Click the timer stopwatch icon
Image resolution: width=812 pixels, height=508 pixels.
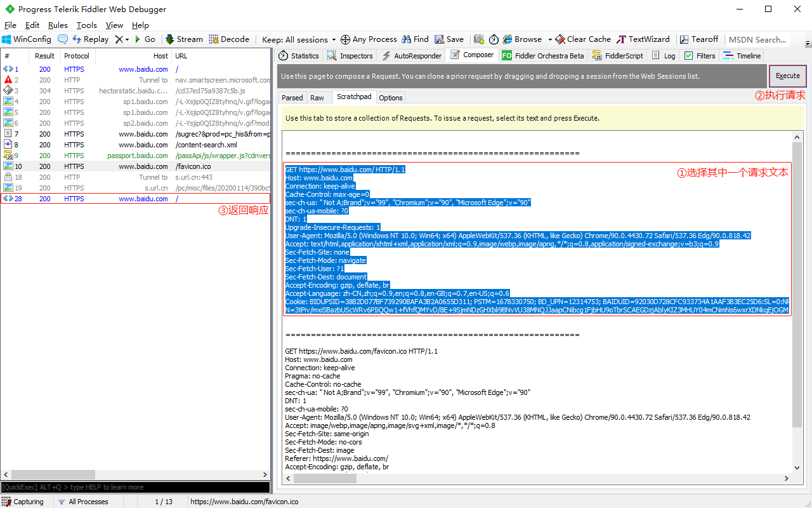click(x=494, y=39)
